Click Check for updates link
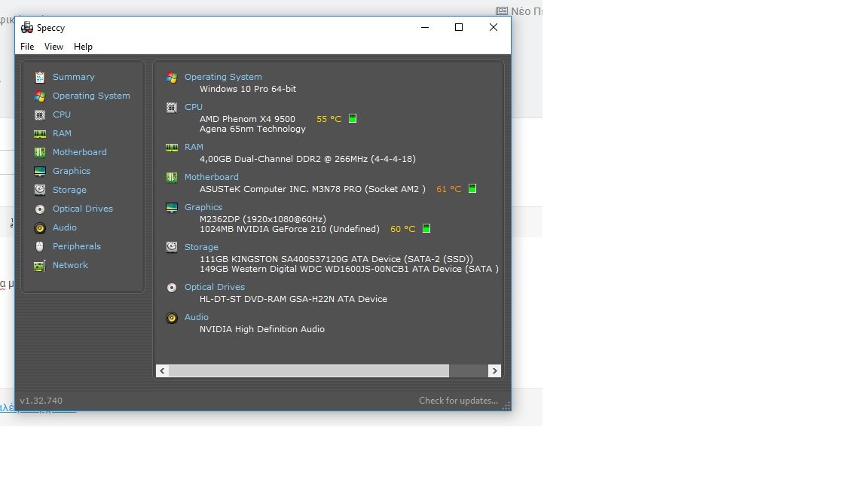 pyautogui.click(x=458, y=401)
